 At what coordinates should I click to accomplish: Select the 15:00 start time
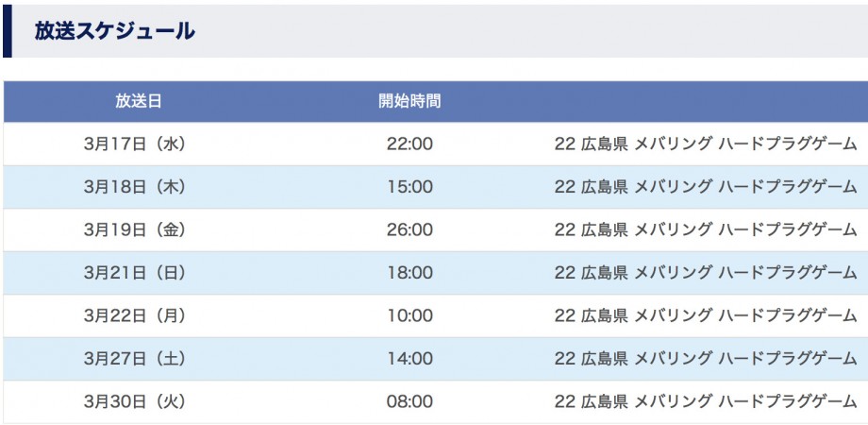(x=409, y=187)
